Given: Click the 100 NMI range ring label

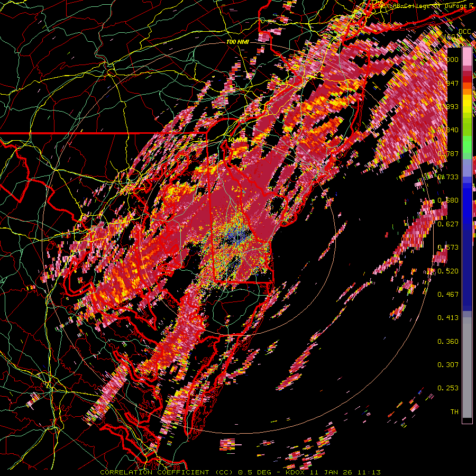Looking at the screenshot, I should [237, 42].
